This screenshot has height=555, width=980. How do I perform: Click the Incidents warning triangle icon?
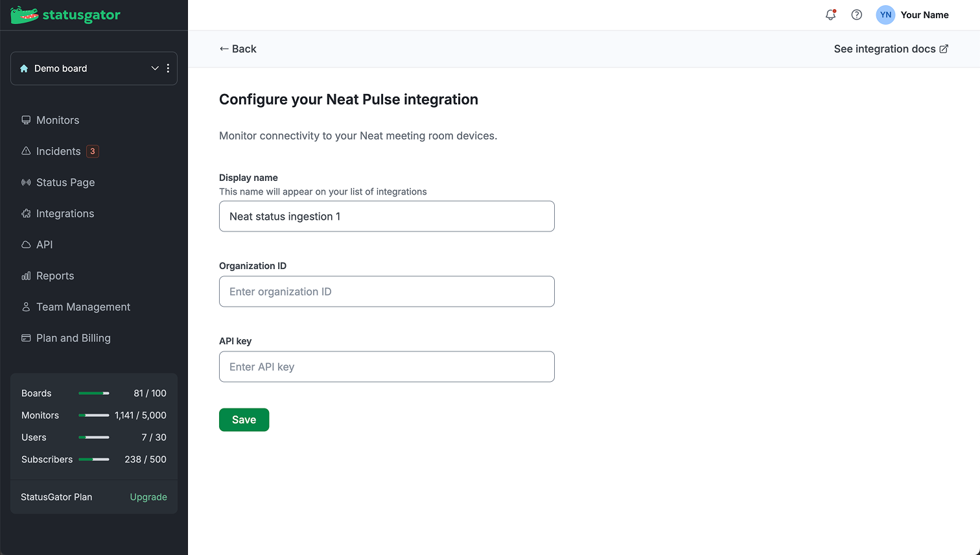tap(26, 151)
